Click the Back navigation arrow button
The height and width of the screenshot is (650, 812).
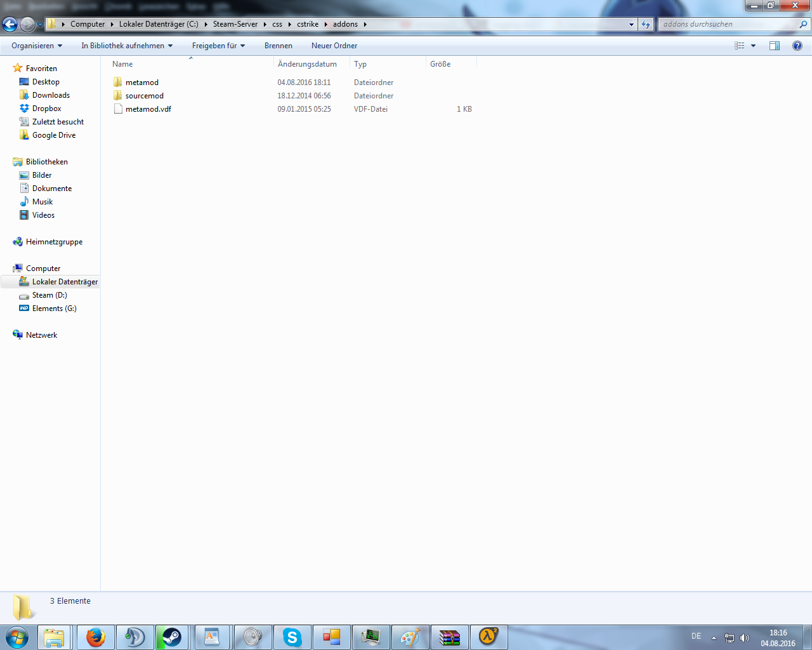[x=10, y=25]
